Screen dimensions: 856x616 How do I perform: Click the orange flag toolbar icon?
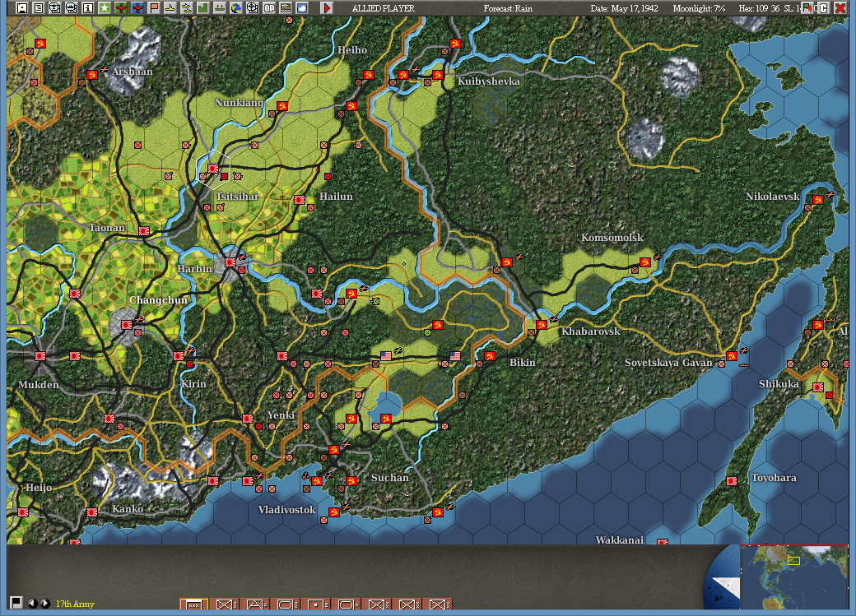click(x=154, y=7)
